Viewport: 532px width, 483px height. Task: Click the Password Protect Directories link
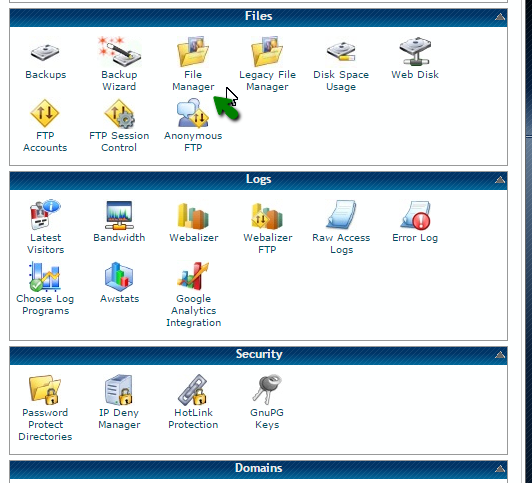click(45, 424)
